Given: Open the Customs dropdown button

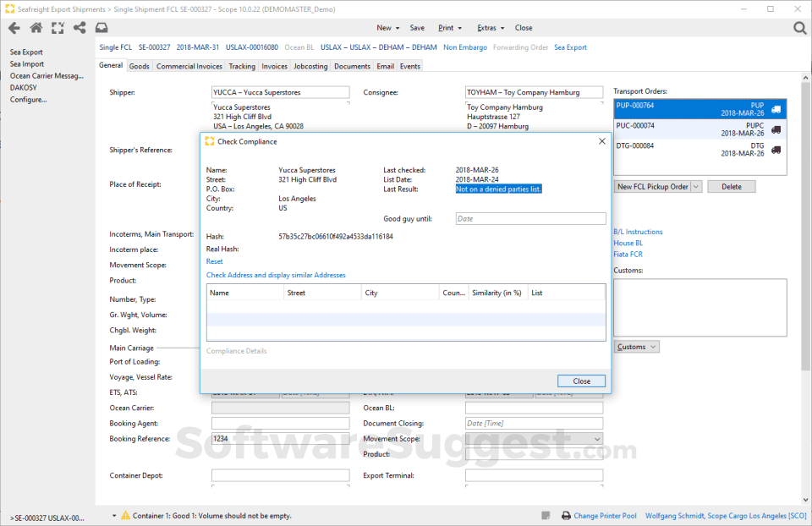Looking at the screenshot, I should coord(636,346).
